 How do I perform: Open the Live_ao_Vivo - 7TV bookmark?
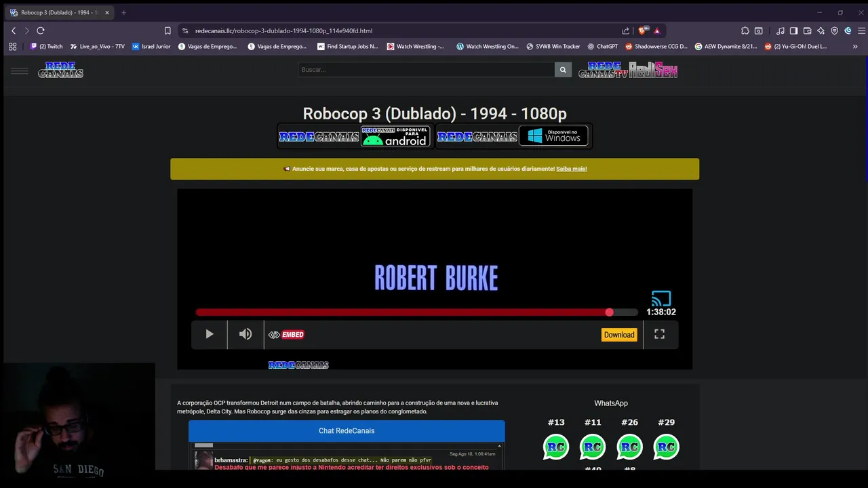(98, 47)
